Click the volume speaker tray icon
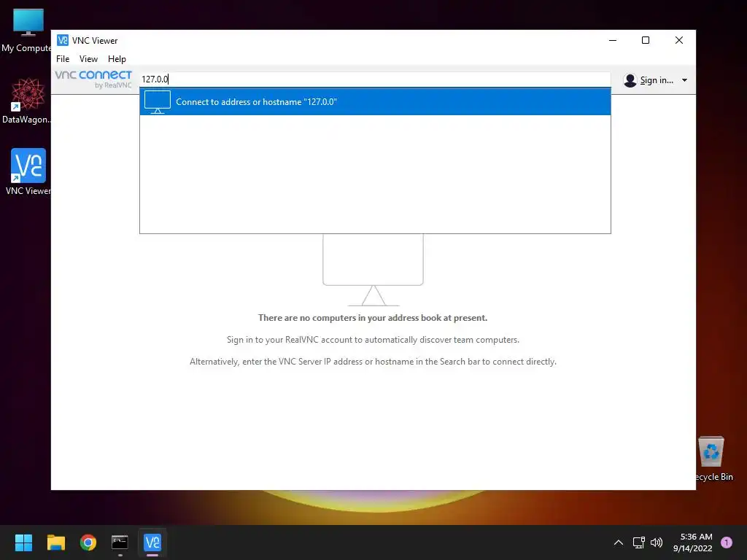 pos(657,542)
